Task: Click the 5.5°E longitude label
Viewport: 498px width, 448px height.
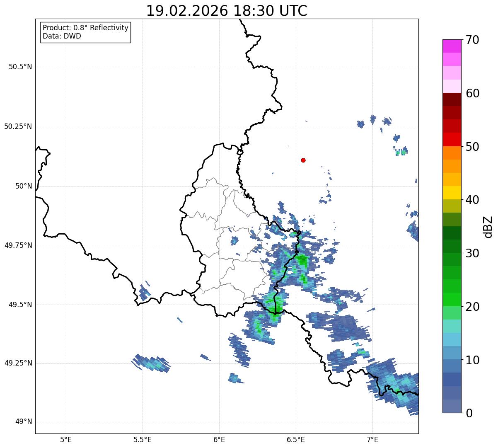Action: click(x=143, y=439)
